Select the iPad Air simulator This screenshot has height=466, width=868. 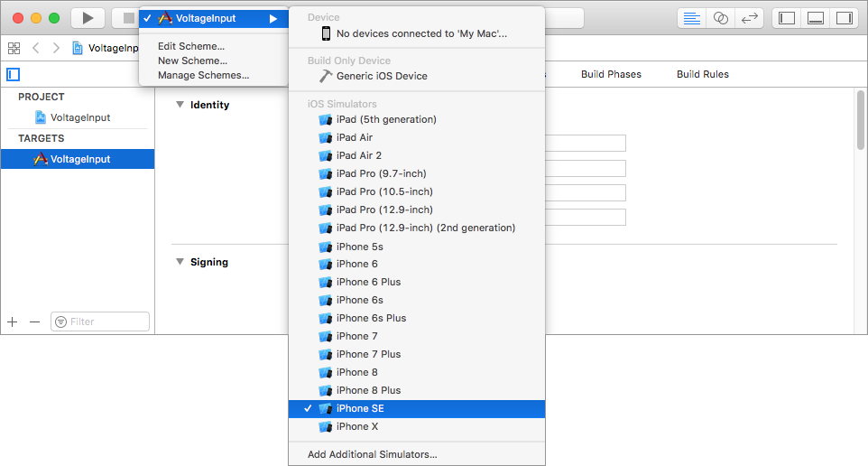click(417, 137)
